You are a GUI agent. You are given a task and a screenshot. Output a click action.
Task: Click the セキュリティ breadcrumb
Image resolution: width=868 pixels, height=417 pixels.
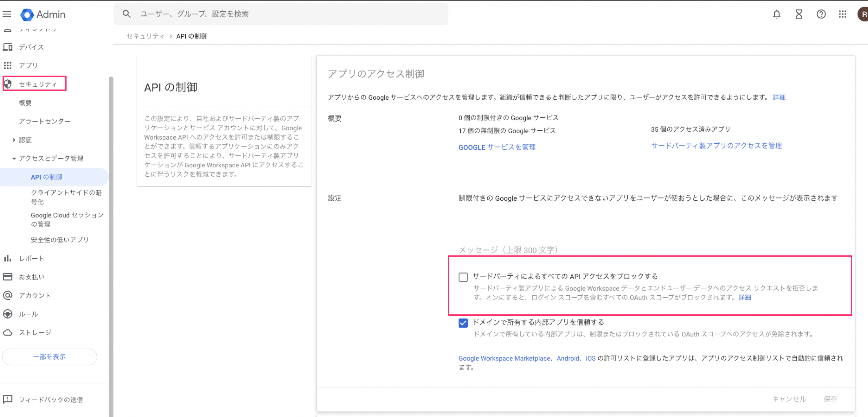tap(146, 36)
